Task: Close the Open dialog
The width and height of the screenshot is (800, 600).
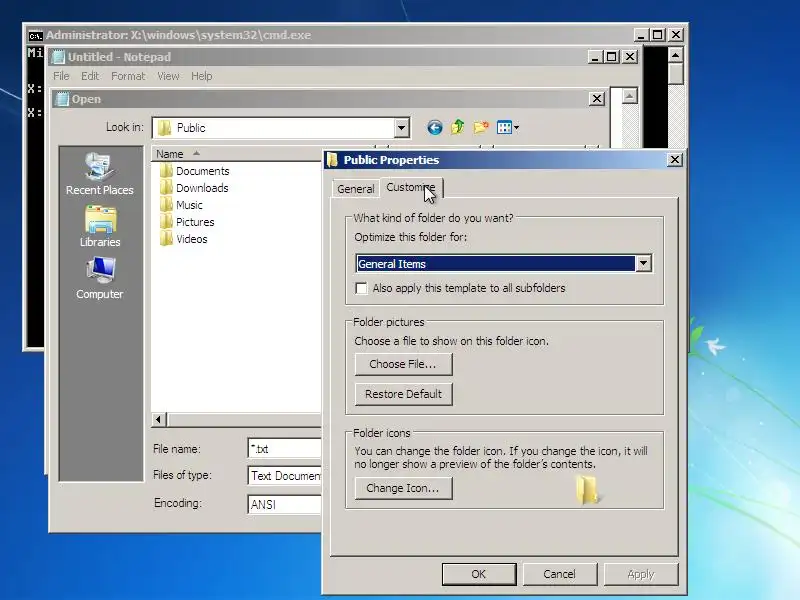Action: coord(597,98)
